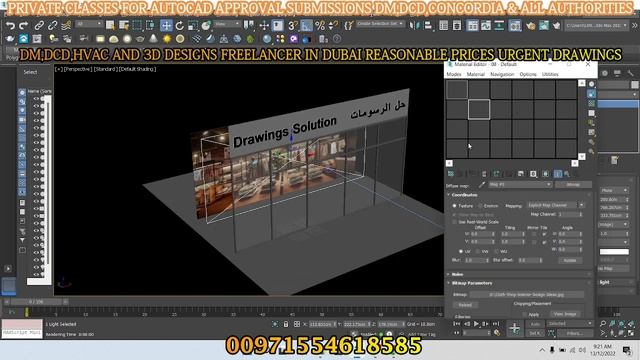Image resolution: width=640 pixels, height=360 pixels.
Task: Select the UV radio button
Action: [461, 251]
